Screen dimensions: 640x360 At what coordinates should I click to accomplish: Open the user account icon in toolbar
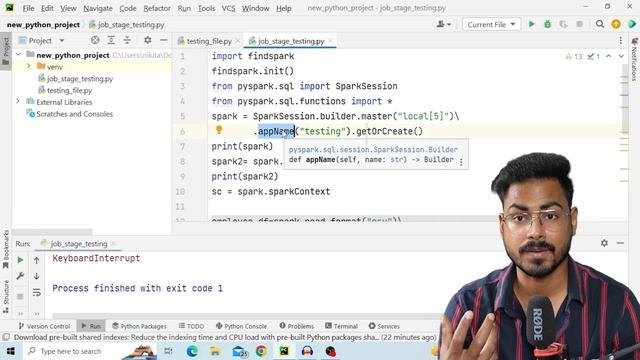pyautogui.click(x=443, y=24)
